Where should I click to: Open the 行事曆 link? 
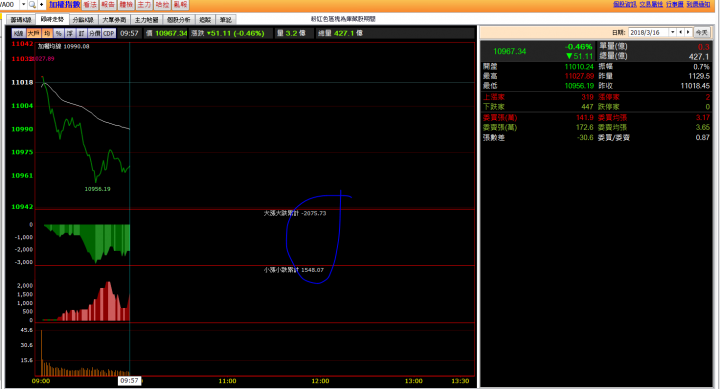[x=675, y=4]
